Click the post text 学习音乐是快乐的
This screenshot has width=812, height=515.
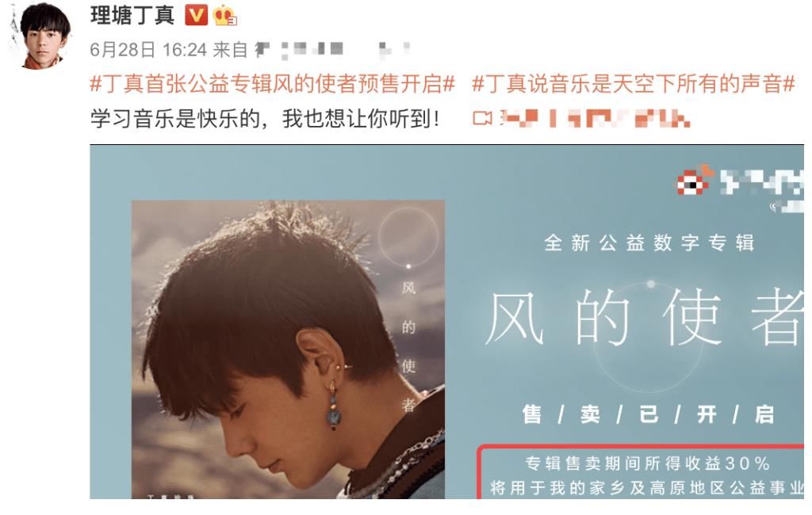tap(174, 119)
